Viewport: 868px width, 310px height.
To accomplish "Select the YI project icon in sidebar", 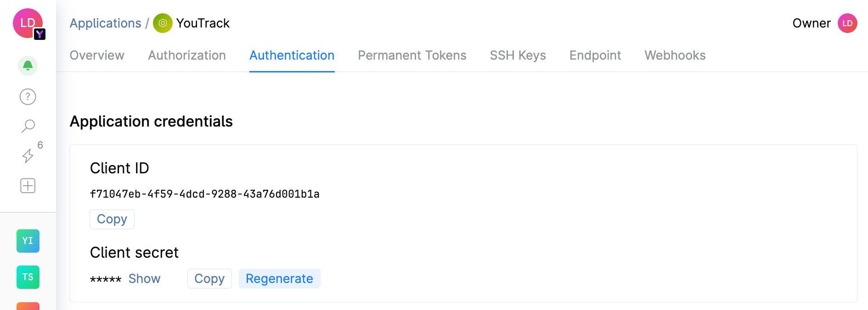I will 28,241.
